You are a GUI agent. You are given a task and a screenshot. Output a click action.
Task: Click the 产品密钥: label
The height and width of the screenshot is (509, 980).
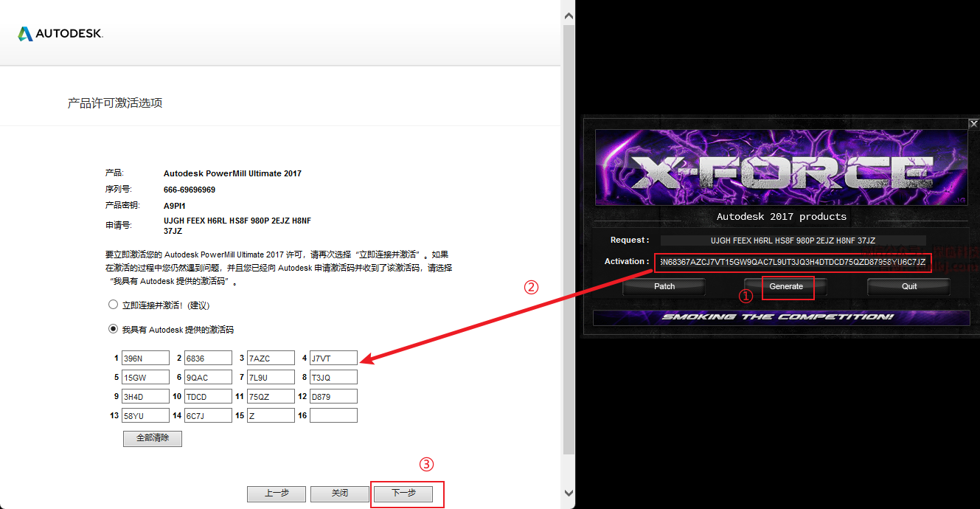(x=122, y=205)
